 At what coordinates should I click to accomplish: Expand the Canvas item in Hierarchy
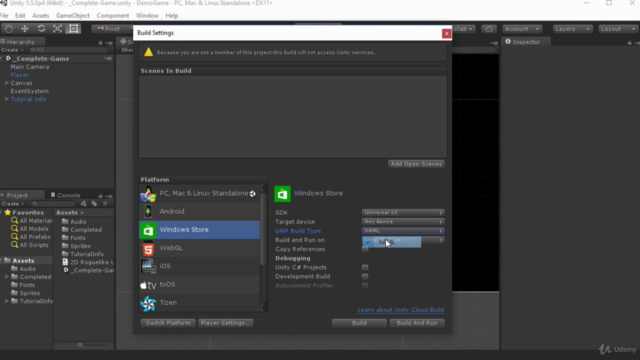pos(7,83)
